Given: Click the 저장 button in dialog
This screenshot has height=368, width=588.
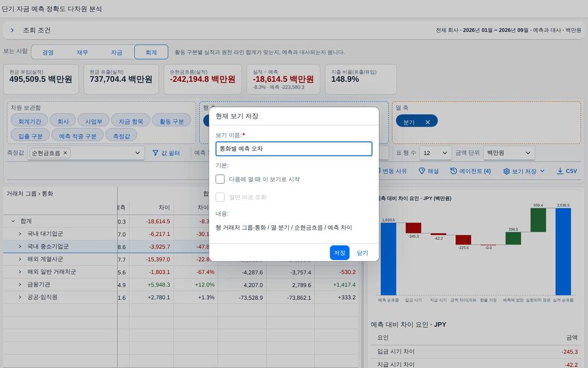Looking at the screenshot, I should [x=340, y=253].
